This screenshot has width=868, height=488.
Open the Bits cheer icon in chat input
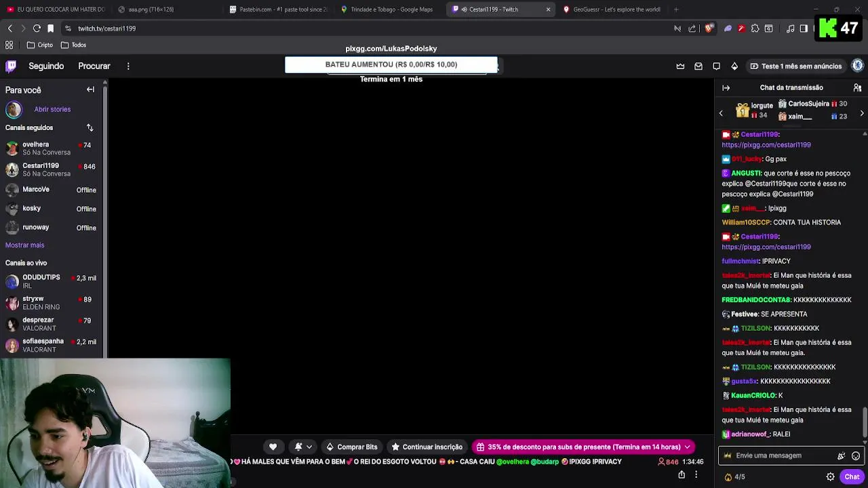coord(841,456)
